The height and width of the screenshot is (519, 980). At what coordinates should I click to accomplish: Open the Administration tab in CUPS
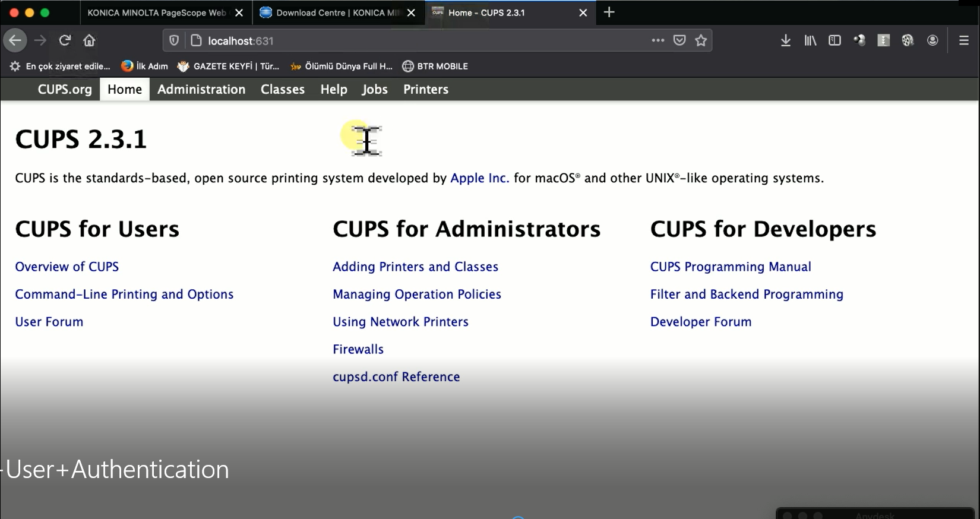click(x=201, y=89)
